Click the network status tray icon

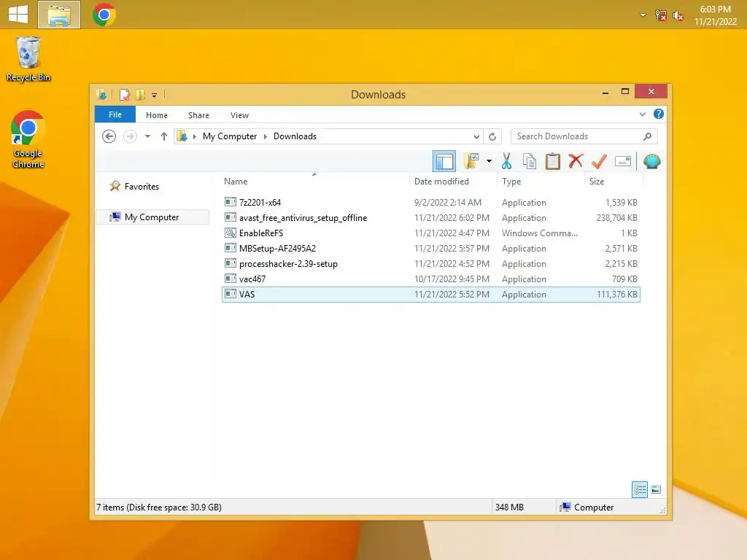click(661, 15)
